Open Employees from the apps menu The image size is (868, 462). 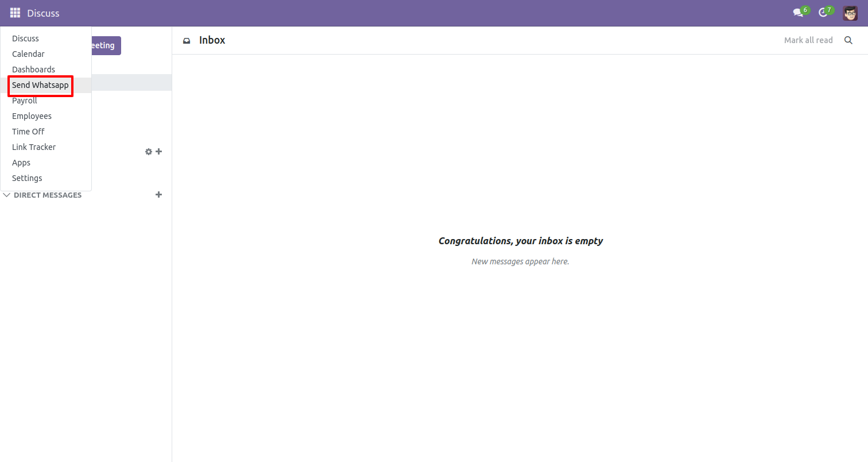46,116
